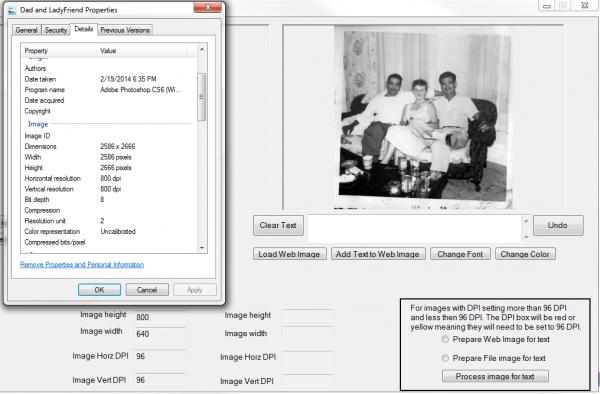The width and height of the screenshot is (600, 394).
Task: Click the Clear Text button
Action: 278,225
